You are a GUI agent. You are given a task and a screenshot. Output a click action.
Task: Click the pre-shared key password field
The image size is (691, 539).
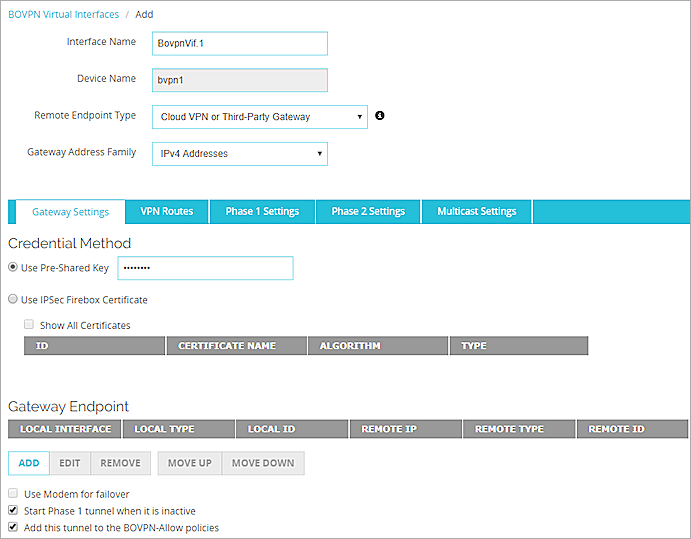click(x=205, y=268)
